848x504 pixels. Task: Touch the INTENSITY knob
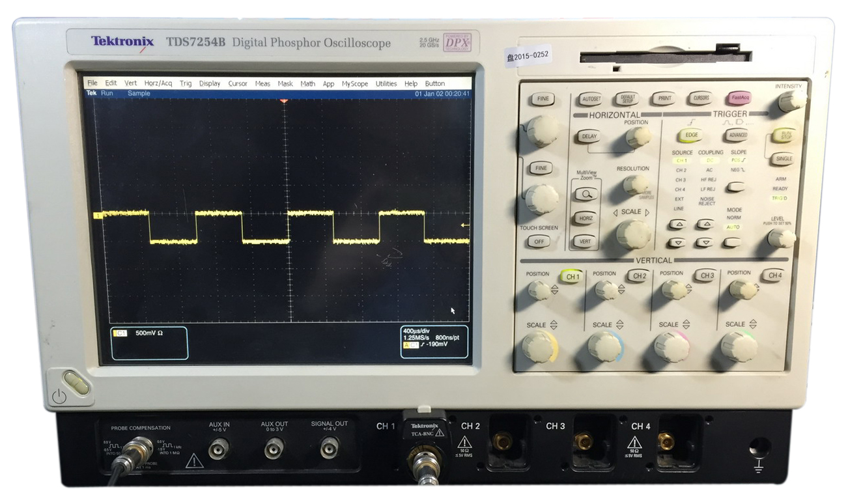[x=791, y=101]
